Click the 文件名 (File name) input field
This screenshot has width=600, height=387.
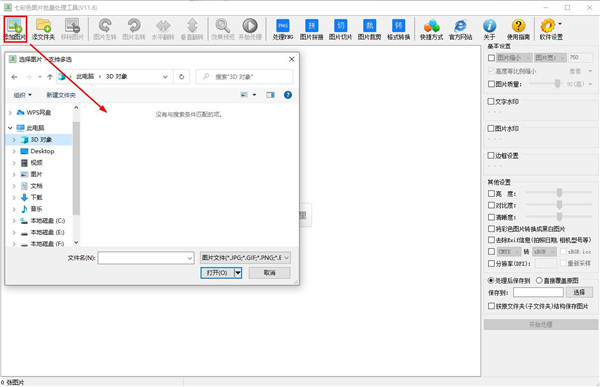pyautogui.click(x=146, y=258)
